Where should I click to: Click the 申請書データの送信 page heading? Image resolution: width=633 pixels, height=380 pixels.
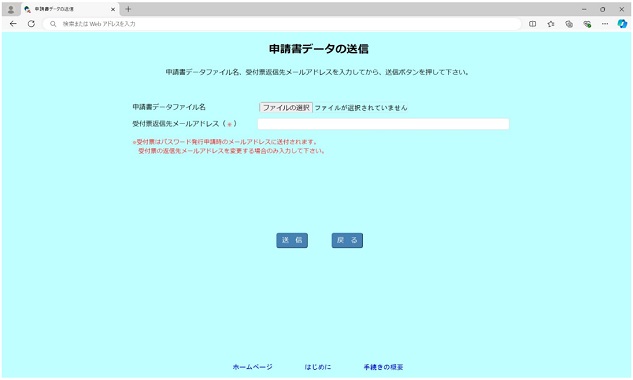click(x=319, y=49)
